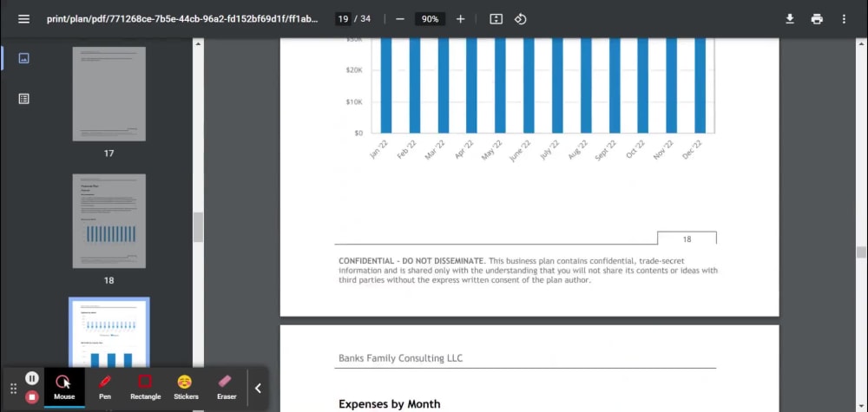Image resolution: width=868 pixels, height=412 pixels.
Task: Click the "CONFIDENTIAL - DO NOT DISSEMINATE" text
Action: [411, 260]
